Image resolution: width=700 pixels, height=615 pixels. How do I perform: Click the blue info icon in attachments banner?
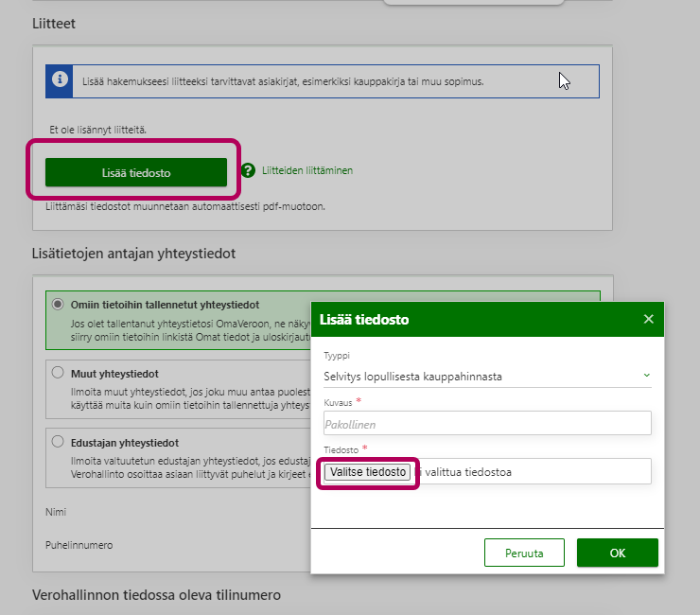pyautogui.click(x=60, y=81)
